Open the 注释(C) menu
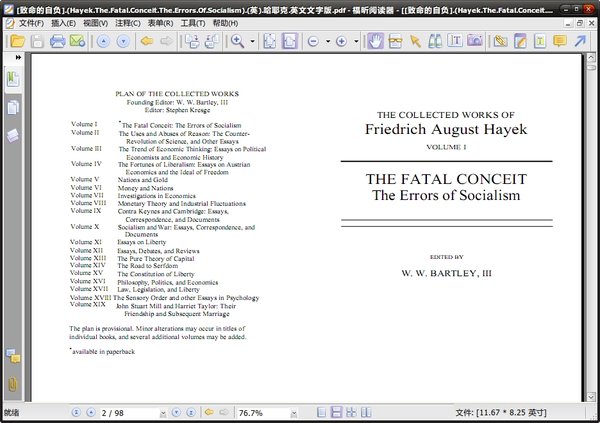The width and height of the screenshot is (600, 423). pos(128,23)
